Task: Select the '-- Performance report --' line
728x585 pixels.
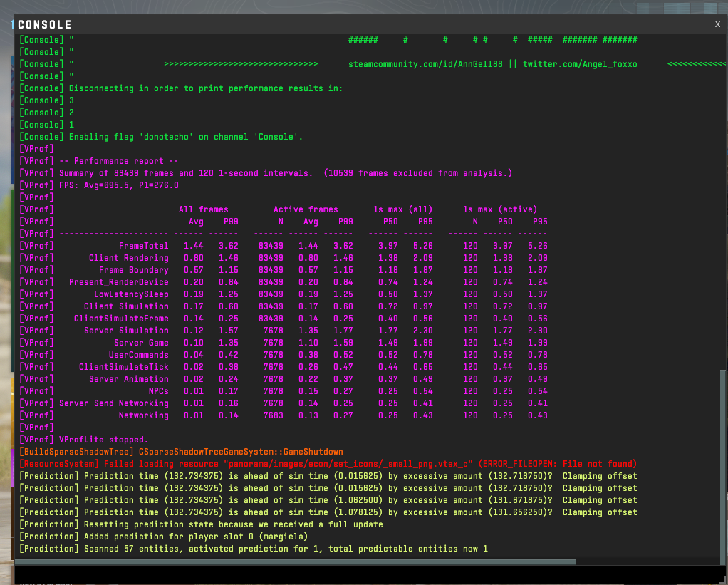Action: pyautogui.click(x=98, y=161)
